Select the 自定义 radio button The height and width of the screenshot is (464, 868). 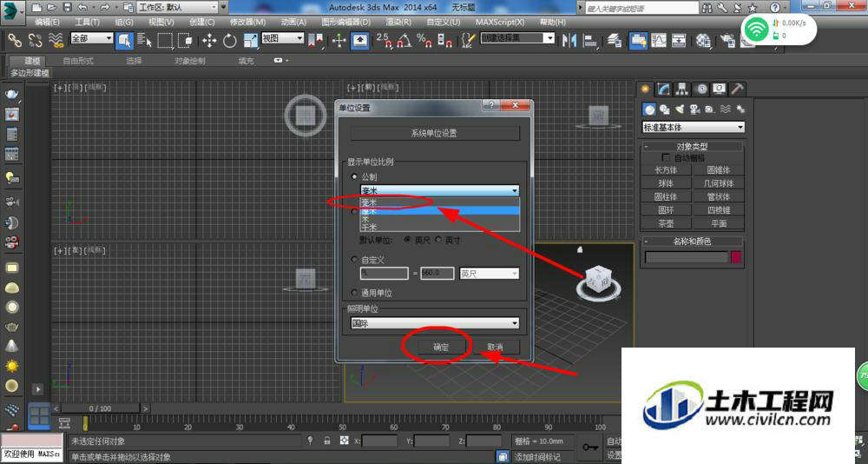click(354, 260)
